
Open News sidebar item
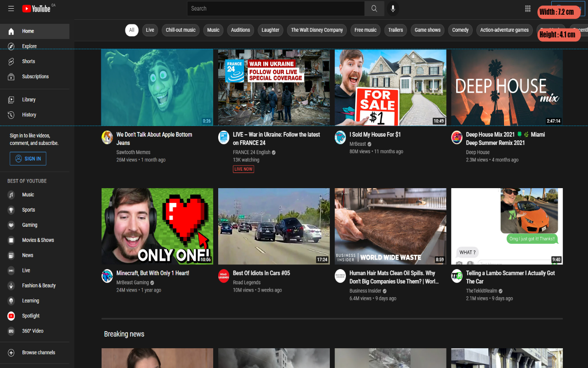34,255
